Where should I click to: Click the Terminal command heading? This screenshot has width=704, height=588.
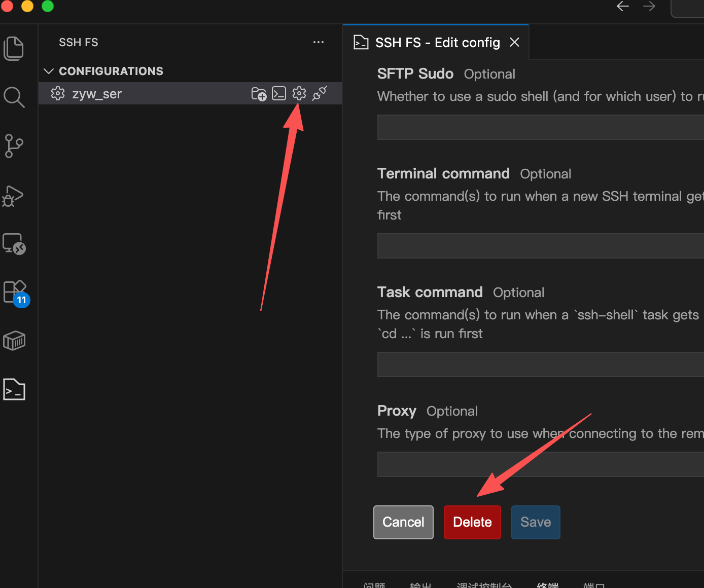pos(443,173)
